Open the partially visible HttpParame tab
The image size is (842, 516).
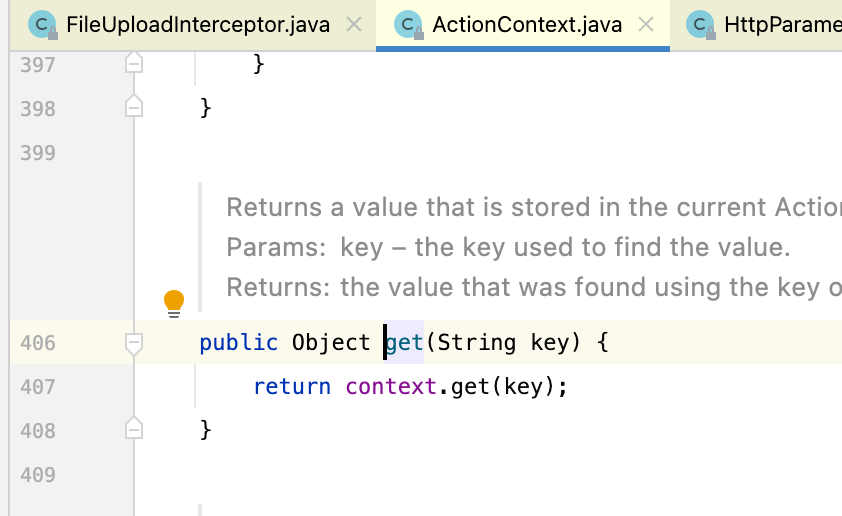coord(781,24)
